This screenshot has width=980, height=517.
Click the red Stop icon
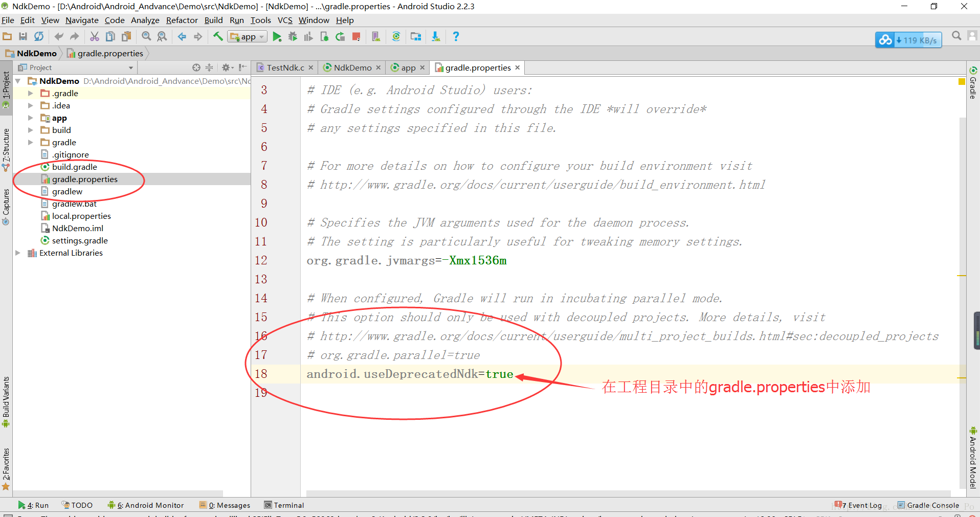357,36
